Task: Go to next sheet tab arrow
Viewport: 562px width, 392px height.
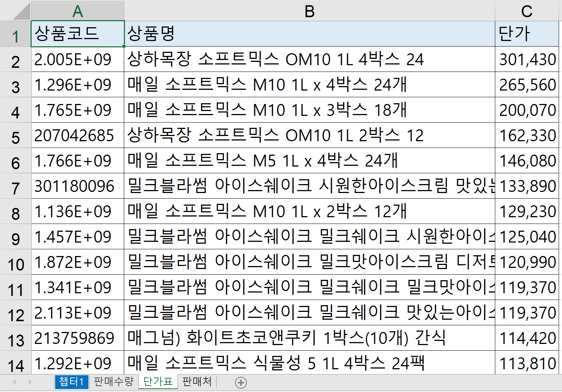Action: click(x=30, y=382)
